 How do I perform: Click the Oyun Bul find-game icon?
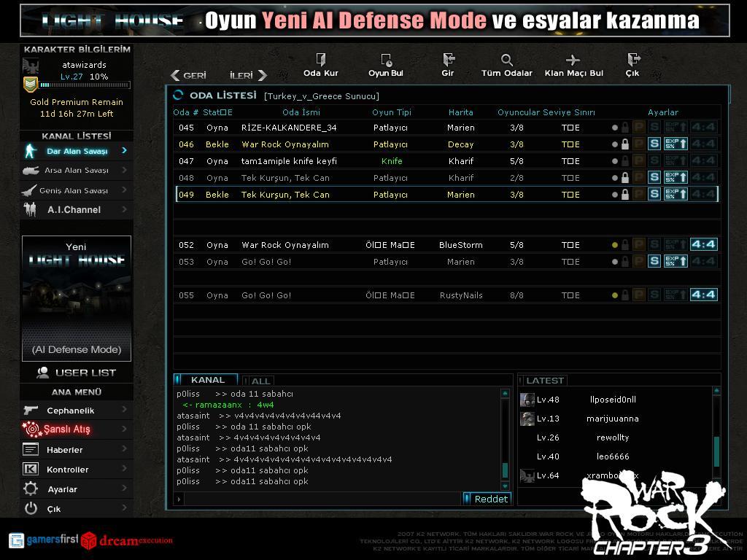click(x=386, y=60)
